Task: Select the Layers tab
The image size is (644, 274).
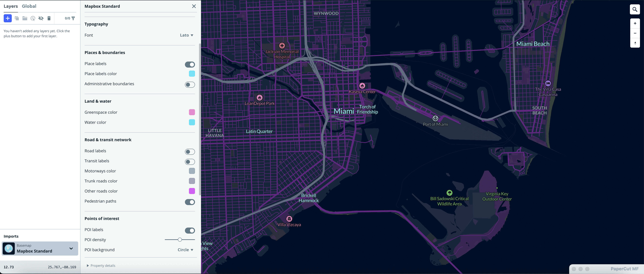Action: (x=11, y=6)
